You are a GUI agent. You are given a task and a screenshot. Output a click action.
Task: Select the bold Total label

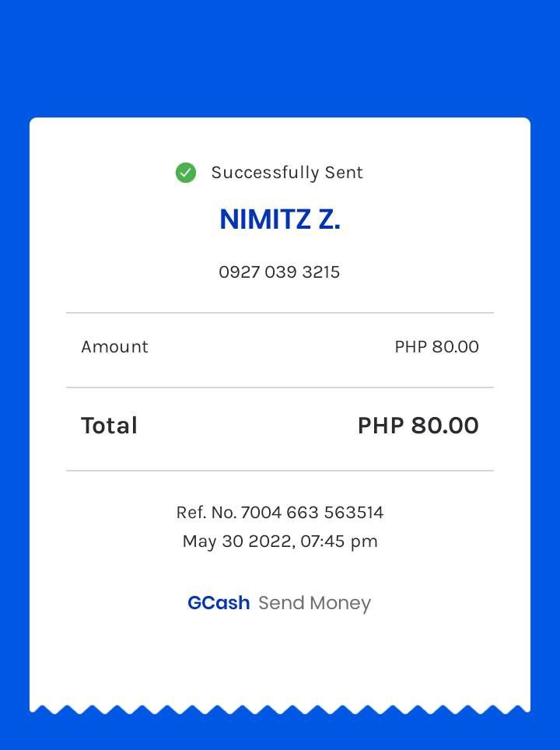pos(109,426)
